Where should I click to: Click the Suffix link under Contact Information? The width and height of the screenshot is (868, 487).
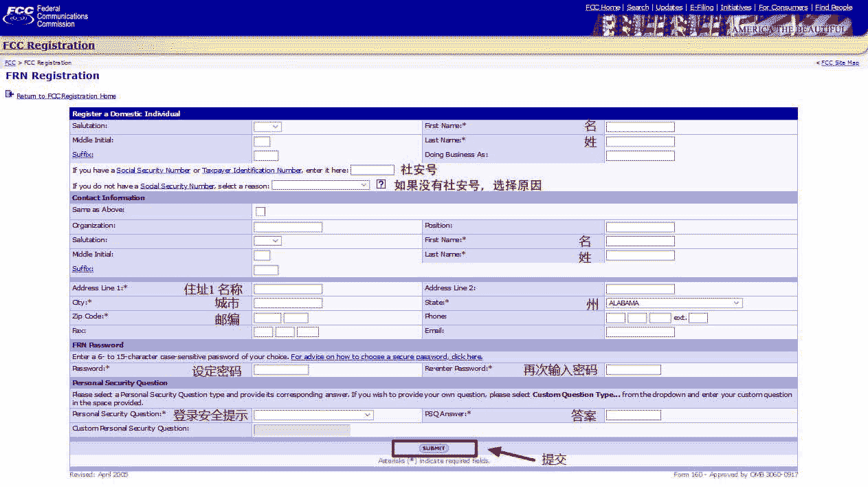click(x=82, y=269)
